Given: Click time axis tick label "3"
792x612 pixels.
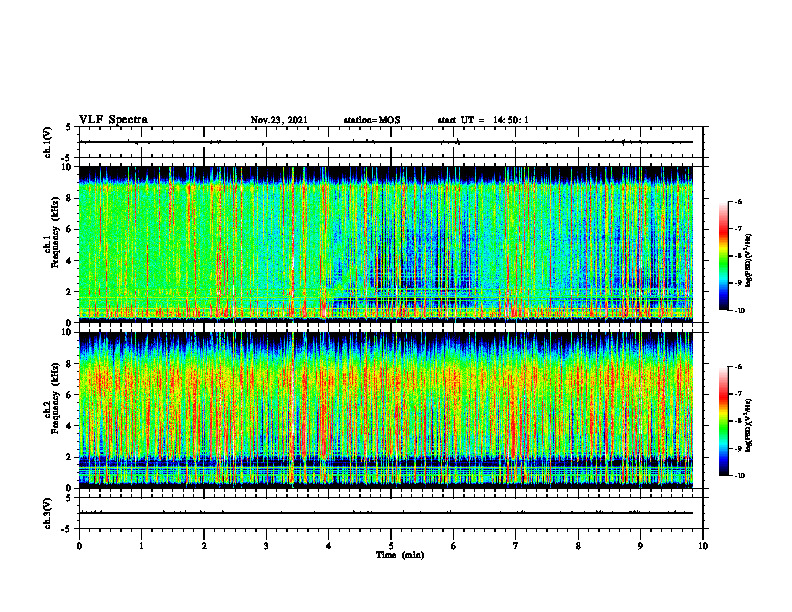Looking at the screenshot, I should (x=266, y=546).
